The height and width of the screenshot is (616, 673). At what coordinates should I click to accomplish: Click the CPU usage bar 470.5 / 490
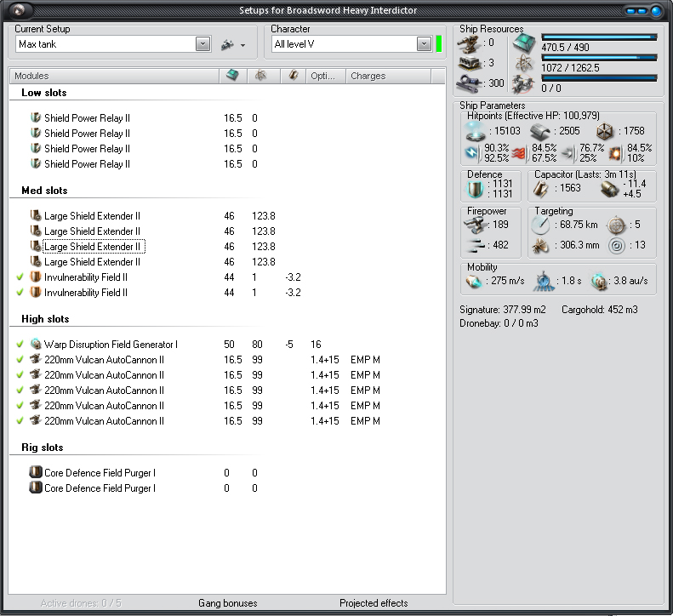tap(599, 37)
